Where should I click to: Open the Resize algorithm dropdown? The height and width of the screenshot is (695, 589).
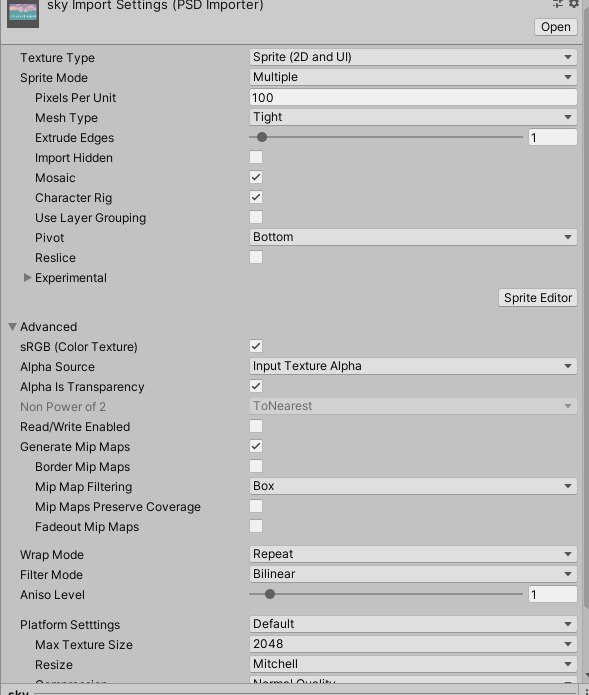coord(413,664)
